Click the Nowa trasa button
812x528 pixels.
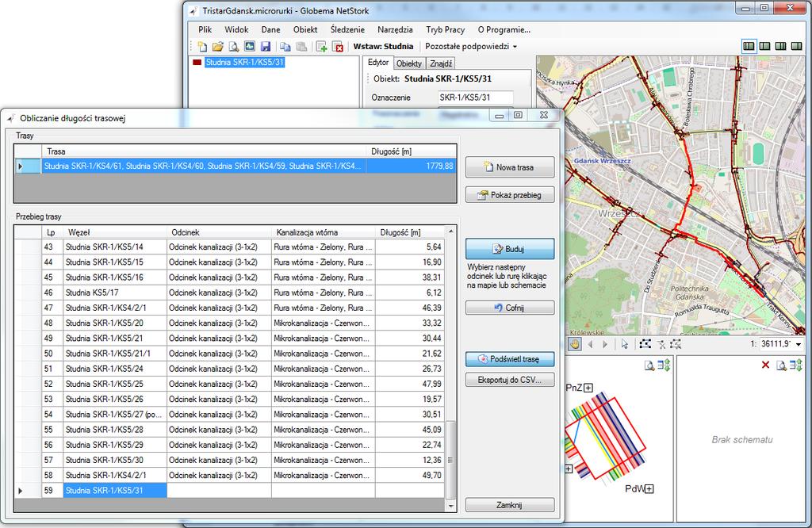click(510, 167)
